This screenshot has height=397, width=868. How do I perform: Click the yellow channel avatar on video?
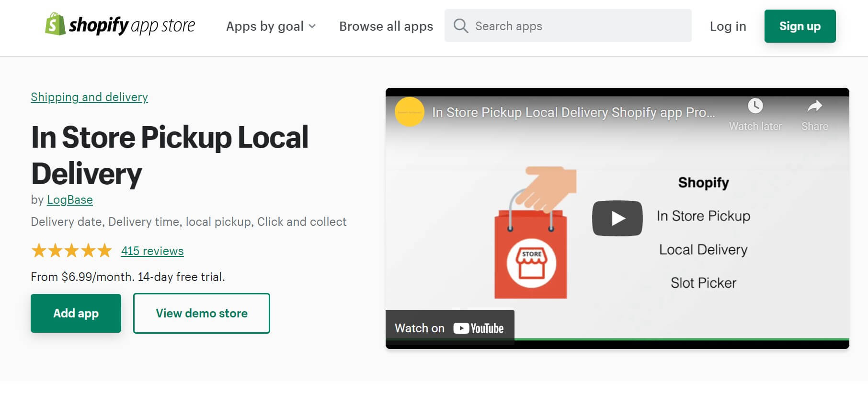[x=409, y=112]
